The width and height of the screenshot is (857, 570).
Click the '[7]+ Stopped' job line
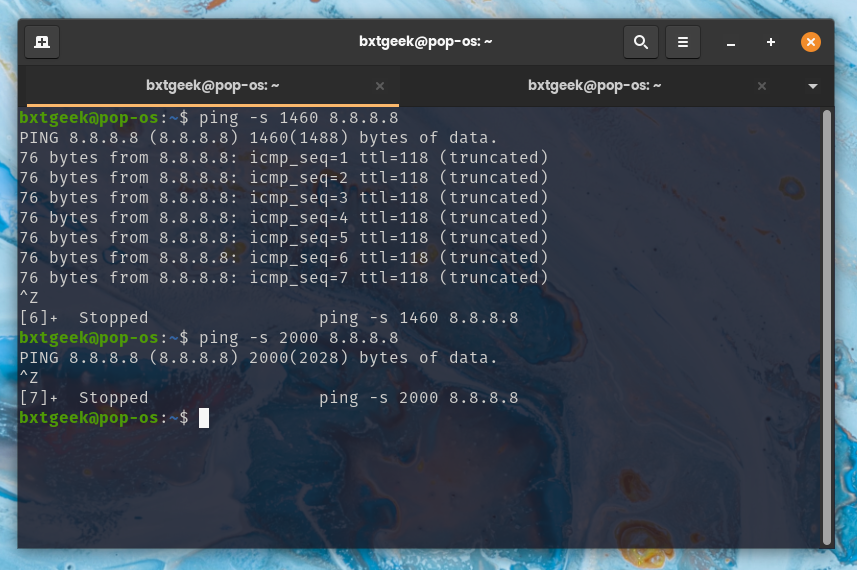[x=268, y=398]
